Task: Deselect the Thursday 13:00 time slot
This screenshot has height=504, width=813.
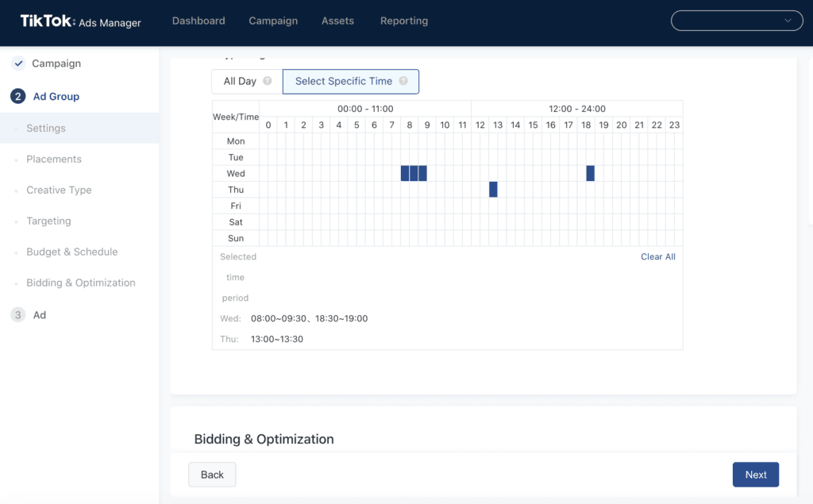Action: click(493, 190)
